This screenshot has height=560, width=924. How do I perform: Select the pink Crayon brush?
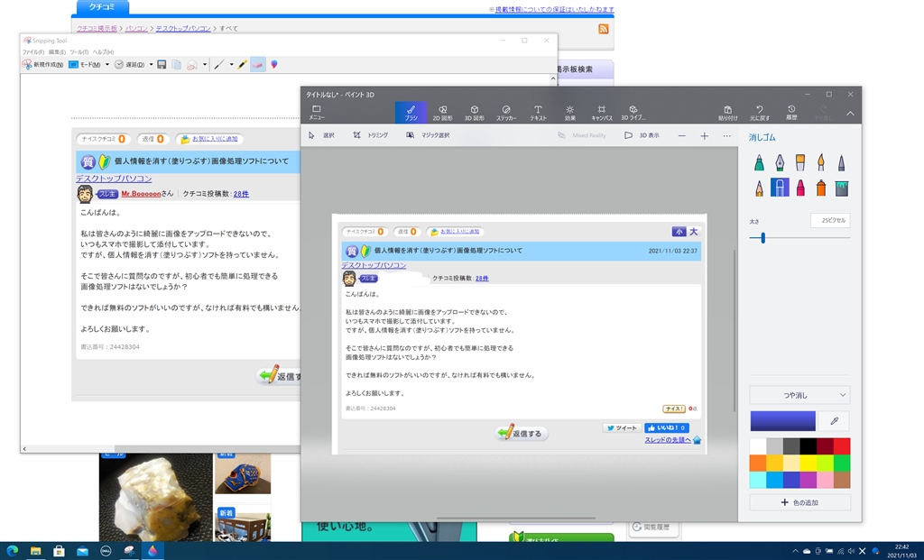click(800, 188)
